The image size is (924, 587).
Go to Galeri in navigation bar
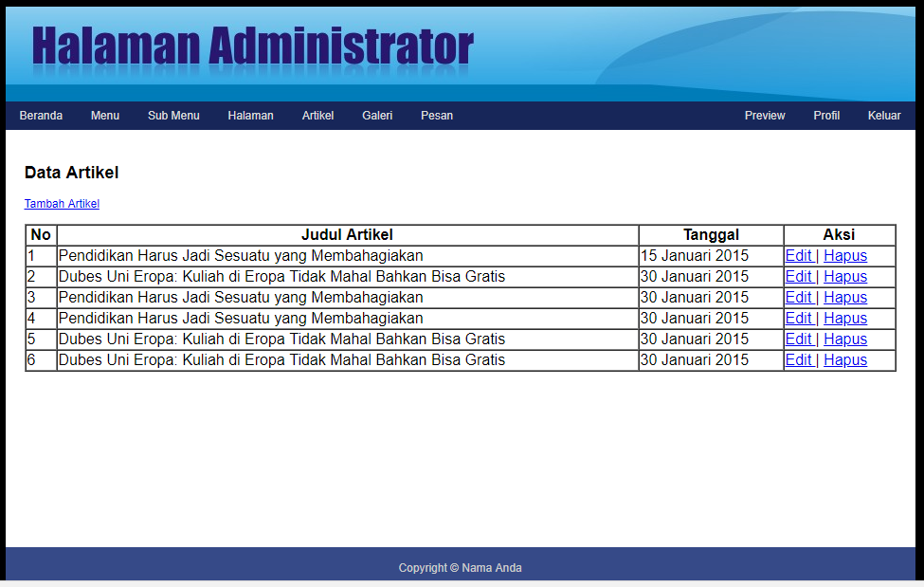pos(377,116)
